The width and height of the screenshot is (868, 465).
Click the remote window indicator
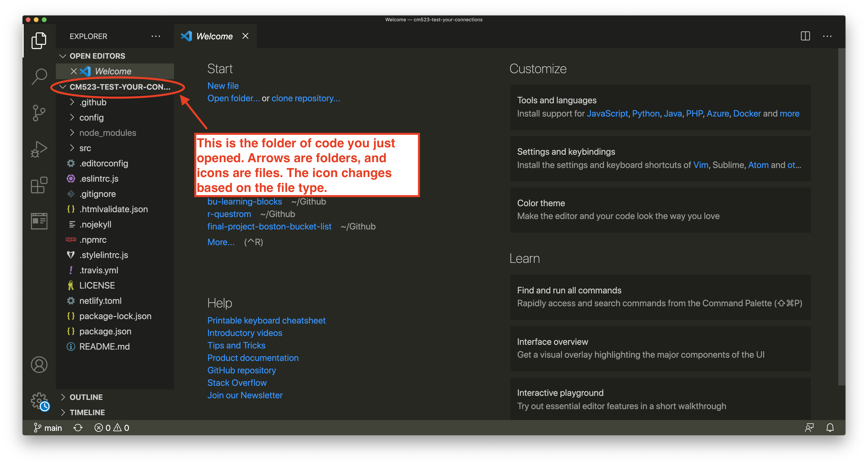[x=810, y=428]
